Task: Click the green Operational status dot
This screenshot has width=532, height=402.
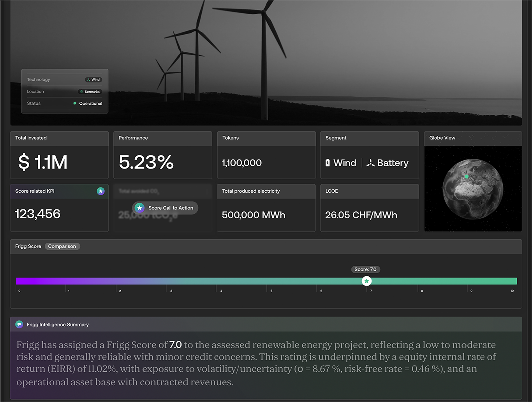Action: pos(75,104)
